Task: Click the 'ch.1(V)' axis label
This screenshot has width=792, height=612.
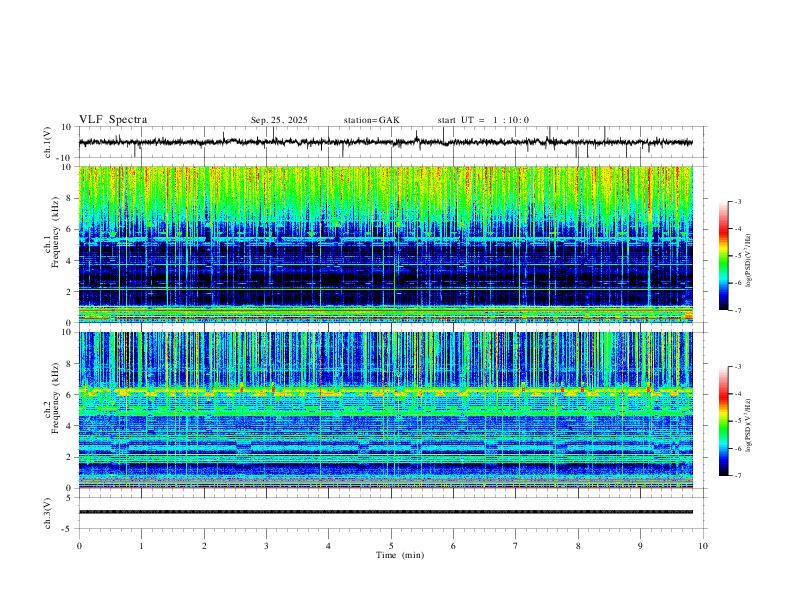Action: [48, 142]
